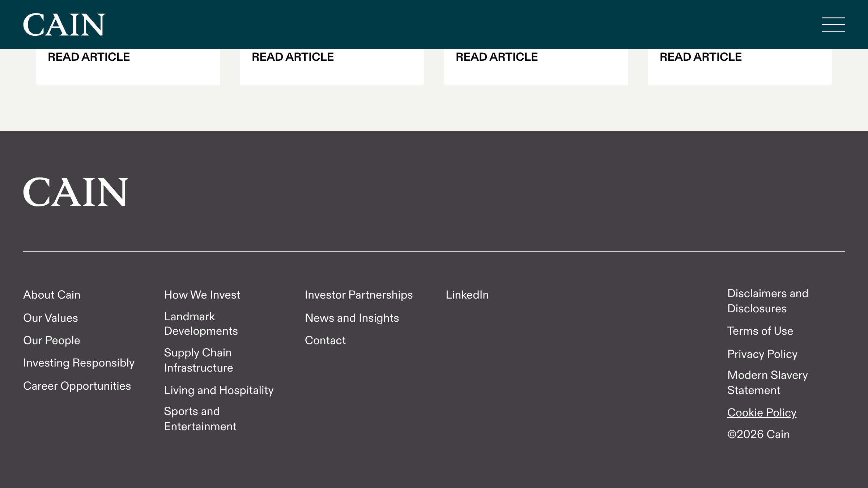View the Privacy Policy
This screenshot has height=488, width=868.
click(762, 354)
